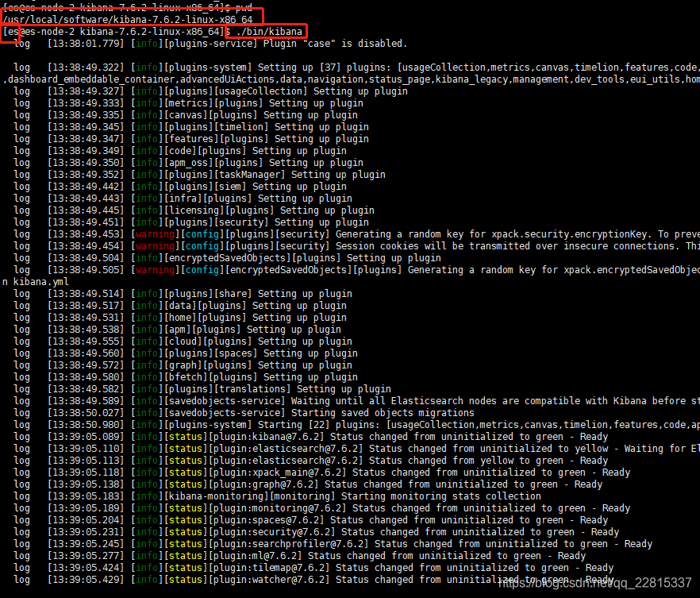This screenshot has width=700, height=598.
Task: Click plugin:watcher@7.6.2 status line
Action: coord(313,580)
